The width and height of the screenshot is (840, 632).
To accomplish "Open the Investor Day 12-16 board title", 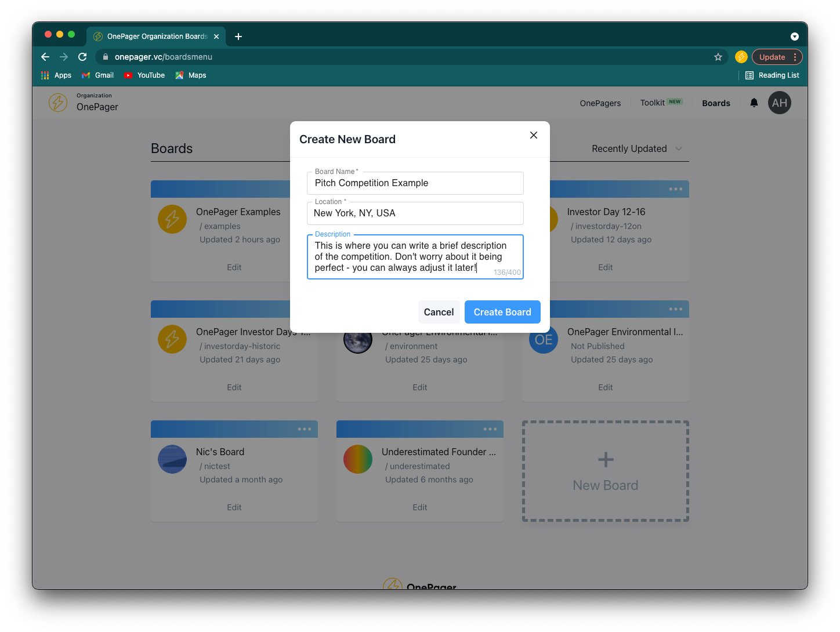I will (x=606, y=212).
